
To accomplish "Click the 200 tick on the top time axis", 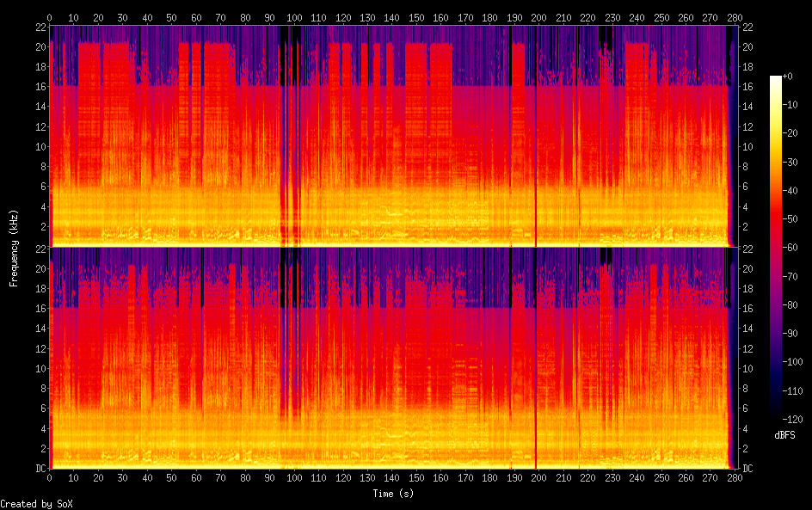I will pos(539,16).
